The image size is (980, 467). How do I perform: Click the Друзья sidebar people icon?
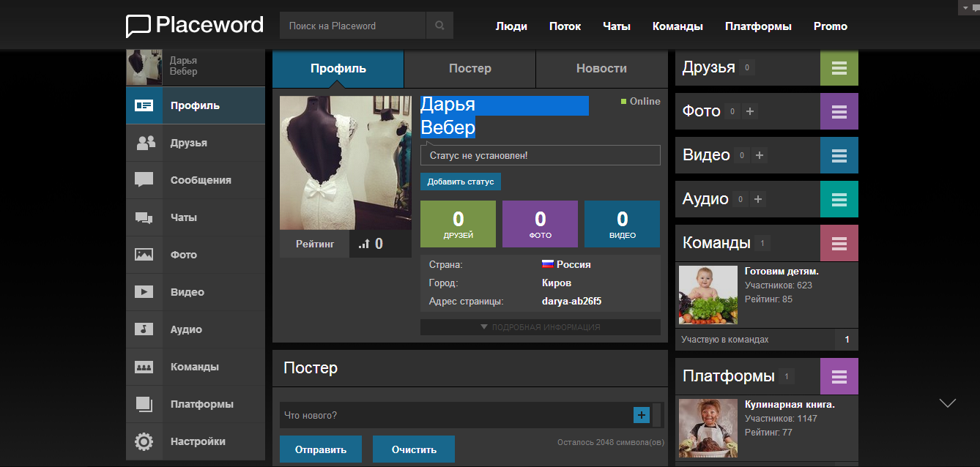click(146, 143)
